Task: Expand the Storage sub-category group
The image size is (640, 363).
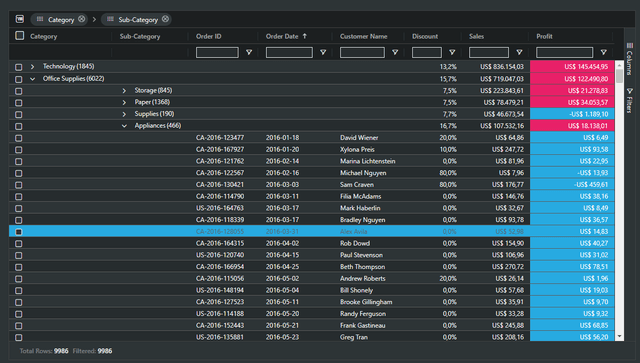Action: click(x=124, y=91)
